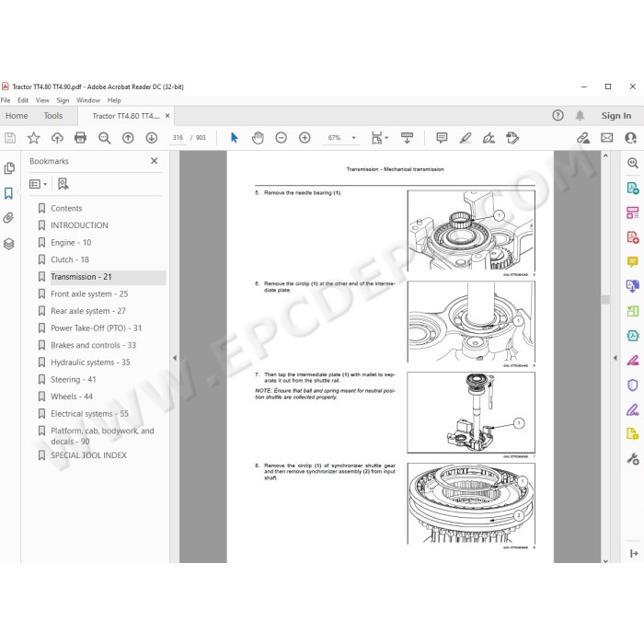
Task: Open the Sign document pen tool
Action: (489, 138)
